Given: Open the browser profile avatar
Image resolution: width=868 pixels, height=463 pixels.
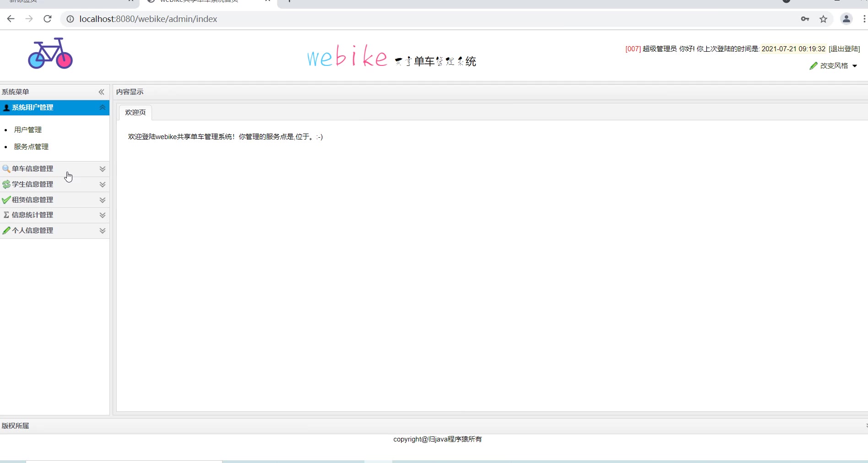Looking at the screenshot, I should click(846, 19).
